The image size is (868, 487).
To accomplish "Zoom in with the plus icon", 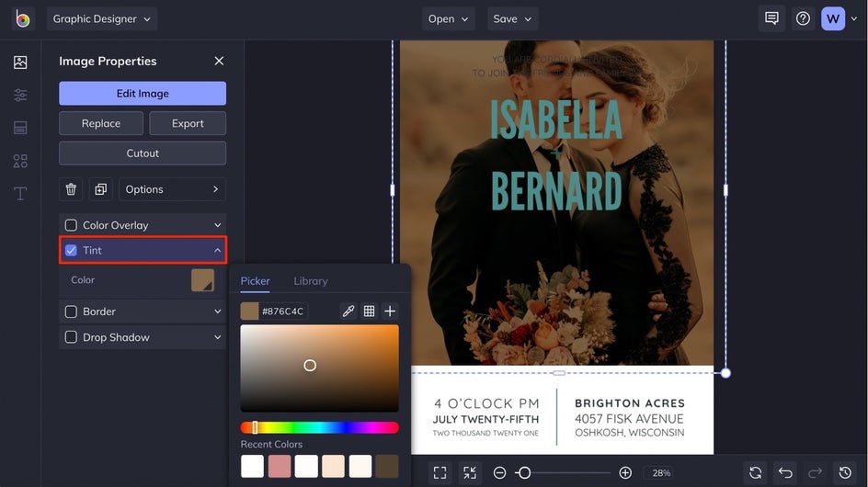I will [x=625, y=472].
